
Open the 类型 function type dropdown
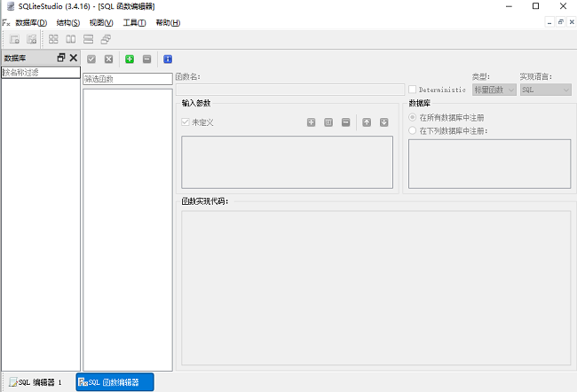coord(494,90)
